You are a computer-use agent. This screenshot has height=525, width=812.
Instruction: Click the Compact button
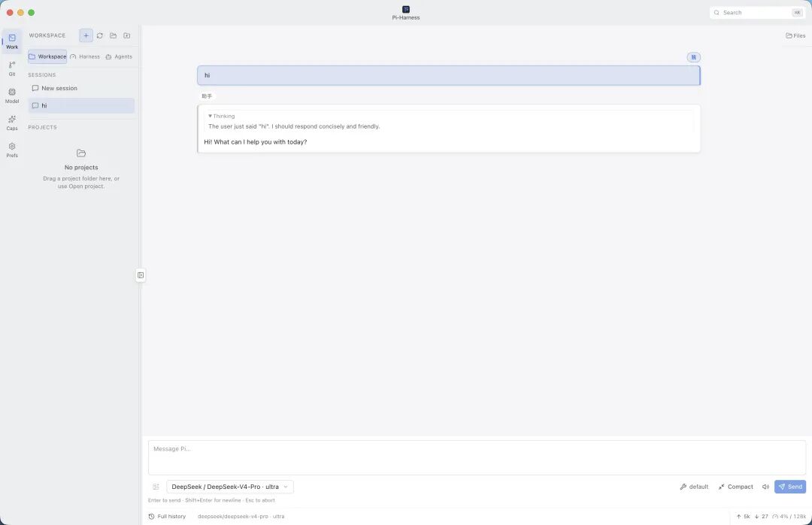pyautogui.click(x=735, y=487)
